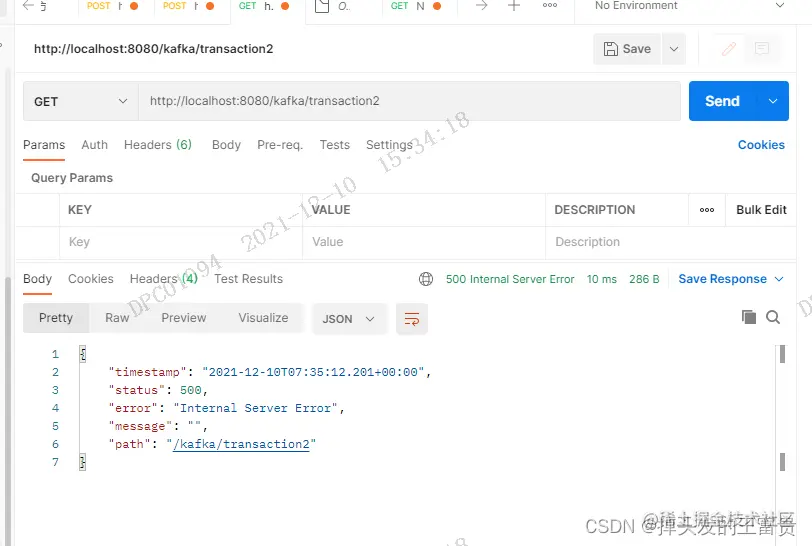Switch to the file icon O.. tab

tap(334, 6)
